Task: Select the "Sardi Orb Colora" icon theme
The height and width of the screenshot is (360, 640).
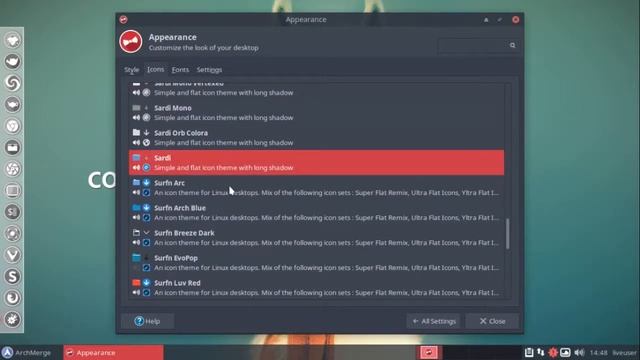Action: [x=316, y=138]
